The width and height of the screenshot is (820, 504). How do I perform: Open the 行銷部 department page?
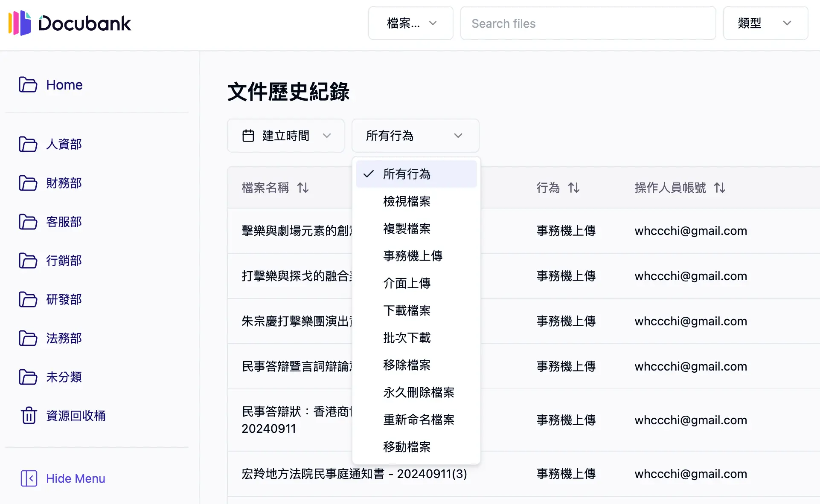pos(64,261)
